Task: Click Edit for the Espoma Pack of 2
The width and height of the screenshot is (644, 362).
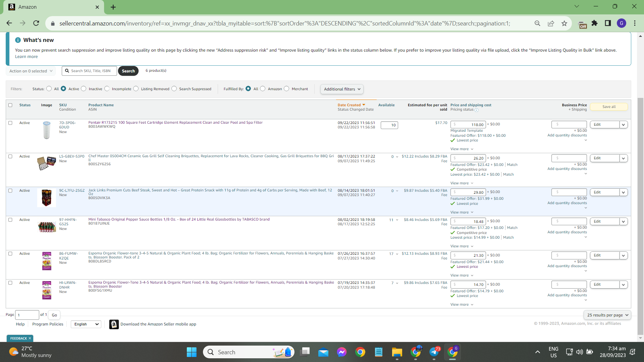Action: click(x=604, y=255)
